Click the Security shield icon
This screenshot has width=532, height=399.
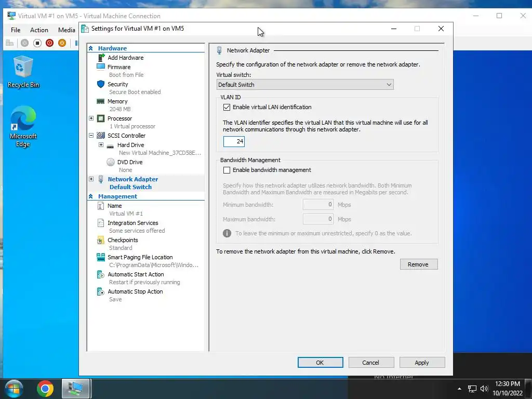(x=101, y=84)
